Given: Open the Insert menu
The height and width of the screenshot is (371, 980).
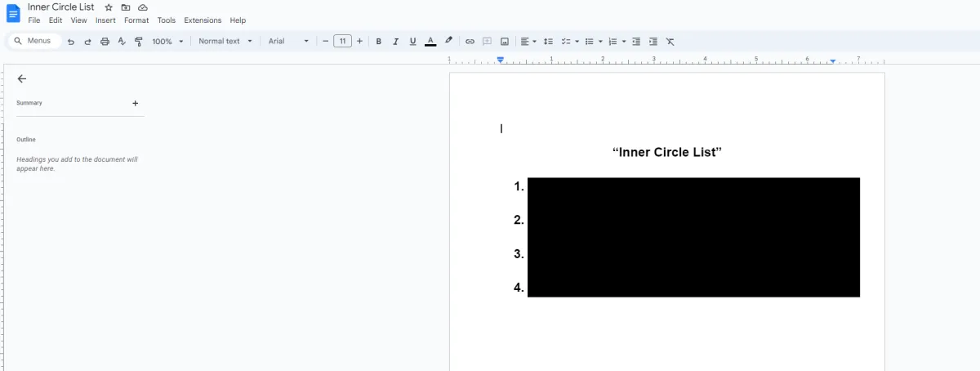Looking at the screenshot, I should coord(105,20).
